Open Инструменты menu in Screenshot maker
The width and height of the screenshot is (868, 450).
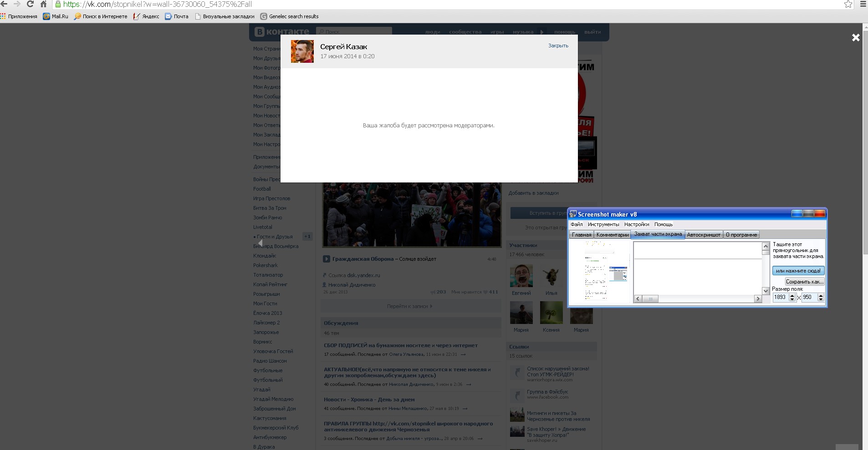603,224
